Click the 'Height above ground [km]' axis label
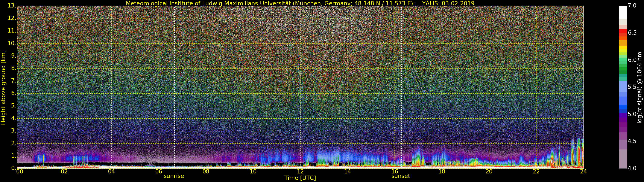The image size is (644, 182). [x=3, y=88]
